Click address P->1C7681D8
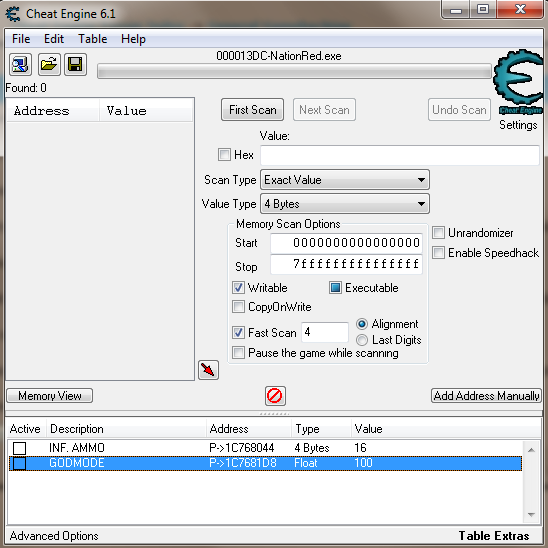548x548 pixels. tap(243, 463)
